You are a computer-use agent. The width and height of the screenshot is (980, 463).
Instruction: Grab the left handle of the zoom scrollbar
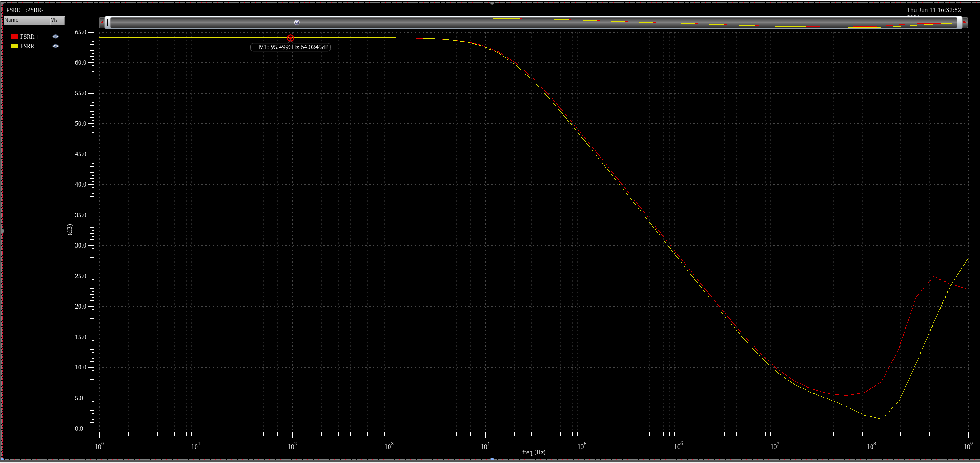pyautogui.click(x=108, y=22)
